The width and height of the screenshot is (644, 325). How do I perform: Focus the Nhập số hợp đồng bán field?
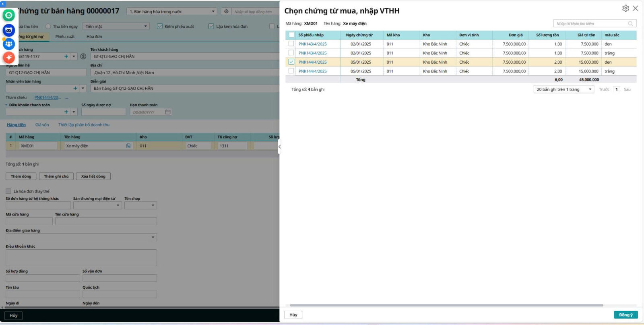(x=255, y=12)
